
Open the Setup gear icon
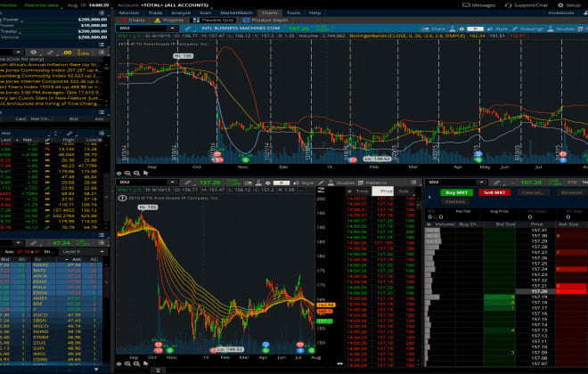pyautogui.click(x=560, y=5)
